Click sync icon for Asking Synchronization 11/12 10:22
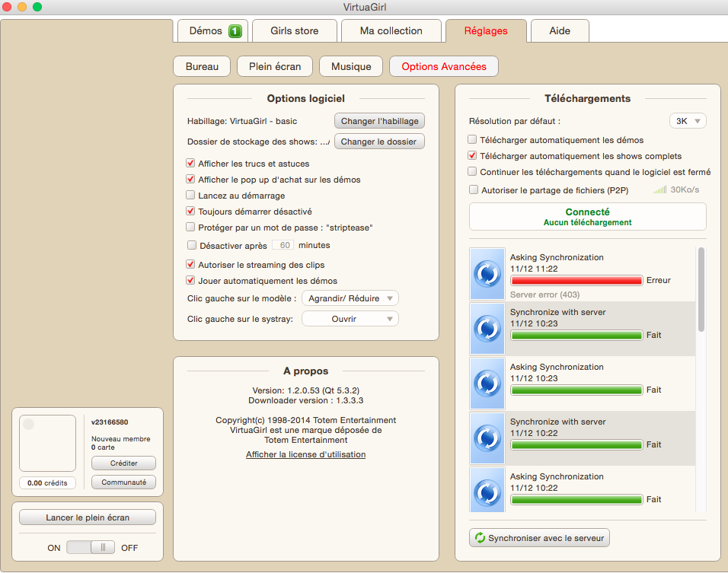The image size is (728, 573). (x=487, y=490)
